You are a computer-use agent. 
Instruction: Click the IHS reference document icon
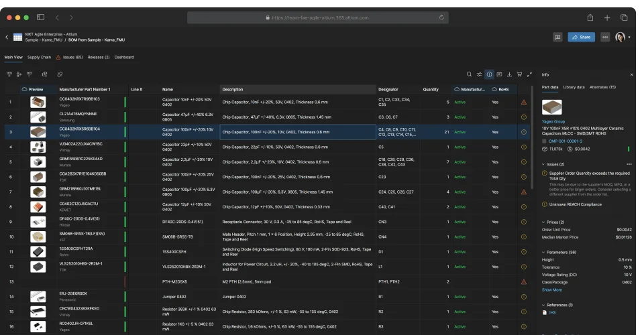coord(545,312)
